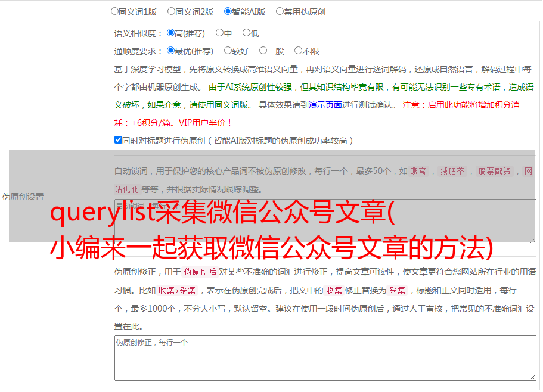The width and height of the screenshot is (543, 392).
Task: Click the 收集>采集 example tag
Action: [x=177, y=290]
